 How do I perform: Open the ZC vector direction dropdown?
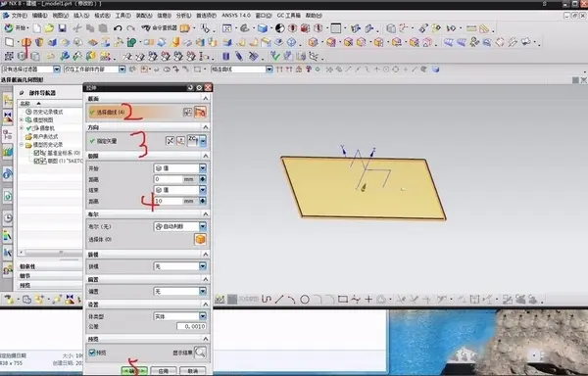click(x=203, y=141)
